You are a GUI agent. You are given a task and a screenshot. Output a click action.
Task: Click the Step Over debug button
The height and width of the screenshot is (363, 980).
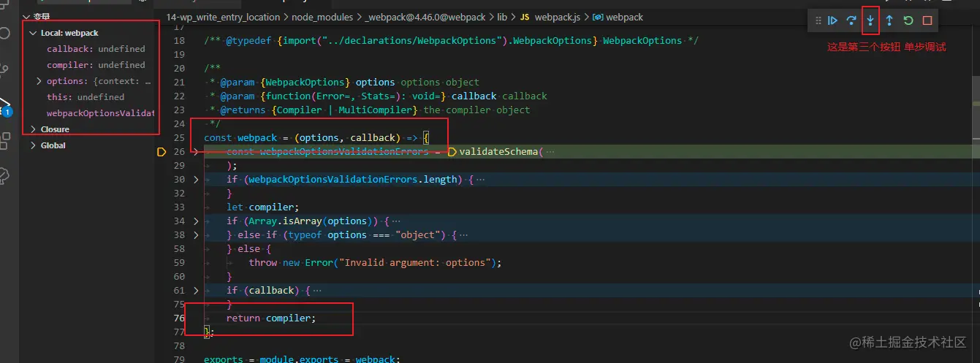[x=851, y=20]
